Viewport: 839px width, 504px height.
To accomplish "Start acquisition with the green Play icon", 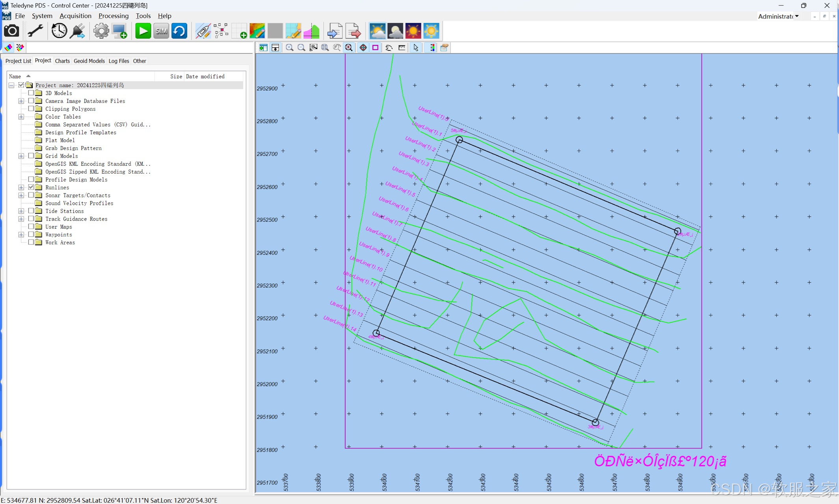I will coord(143,31).
